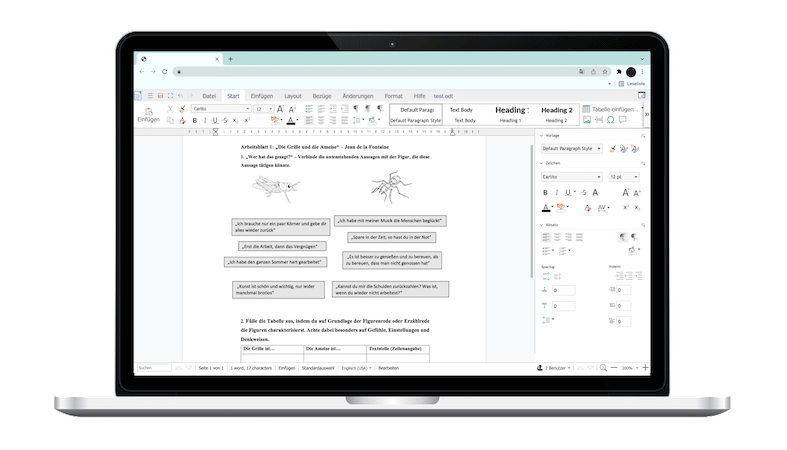This screenshot has width=787, height=450.
Task: Switch to the Layout tab
Action: click(x=293, y=96)
